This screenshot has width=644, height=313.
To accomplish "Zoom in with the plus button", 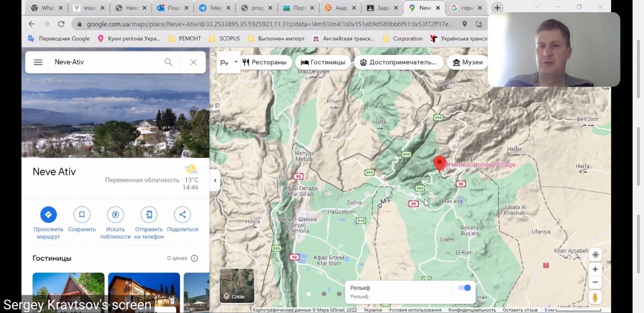I will [x=595, y=269].
